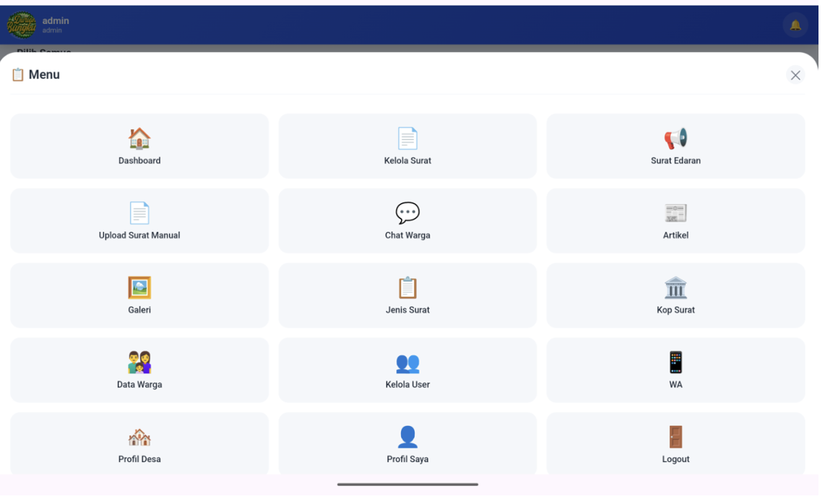Click the Logout door icon
The image size is (825, 504).
675,437
